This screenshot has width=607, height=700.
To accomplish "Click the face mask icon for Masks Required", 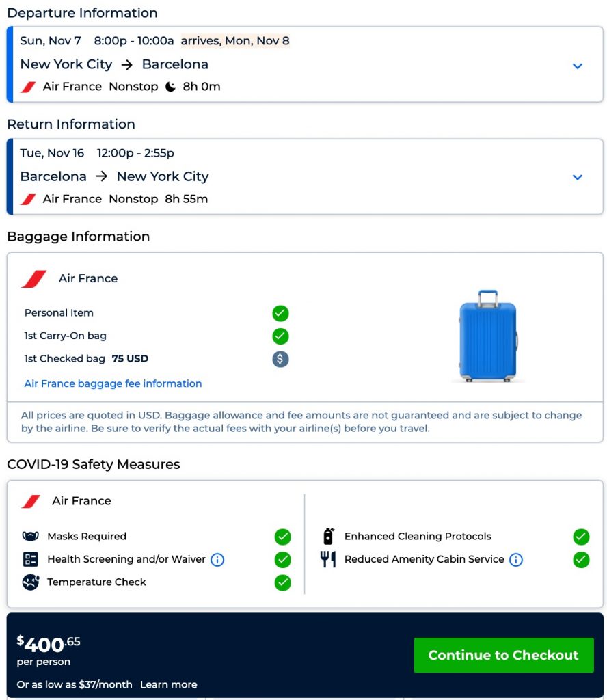I will (30, 537).
